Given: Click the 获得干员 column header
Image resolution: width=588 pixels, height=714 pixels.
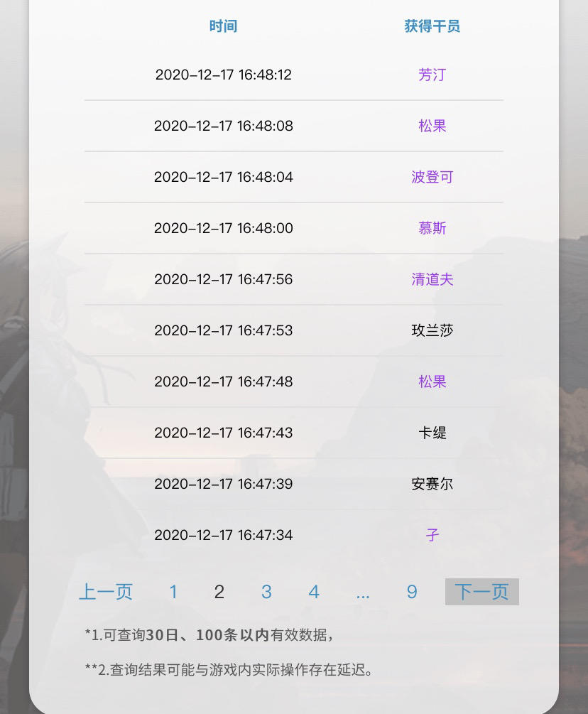Looking at the screenshot, I should [432, 26].
